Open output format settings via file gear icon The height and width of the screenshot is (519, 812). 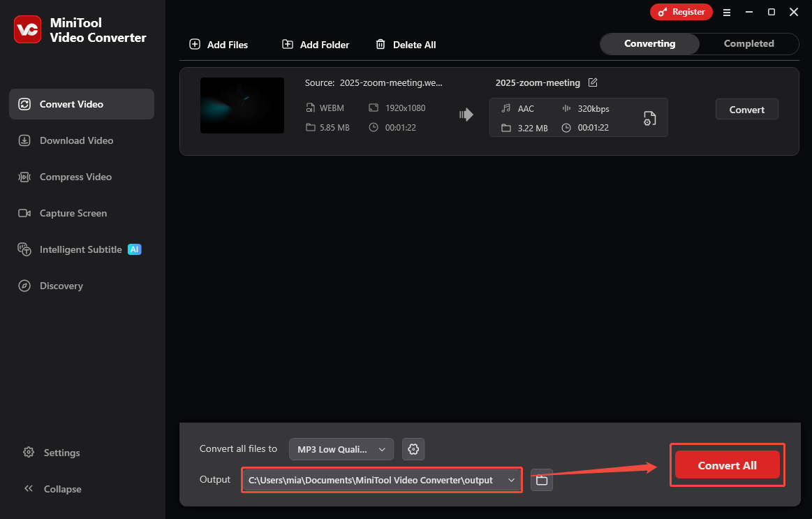coord(649,118)
